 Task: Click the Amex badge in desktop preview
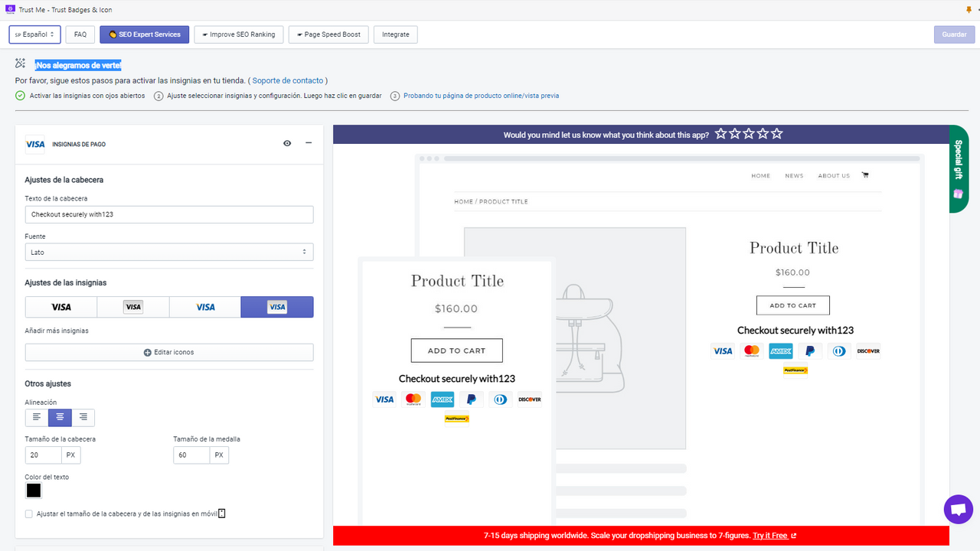point(781,351)
